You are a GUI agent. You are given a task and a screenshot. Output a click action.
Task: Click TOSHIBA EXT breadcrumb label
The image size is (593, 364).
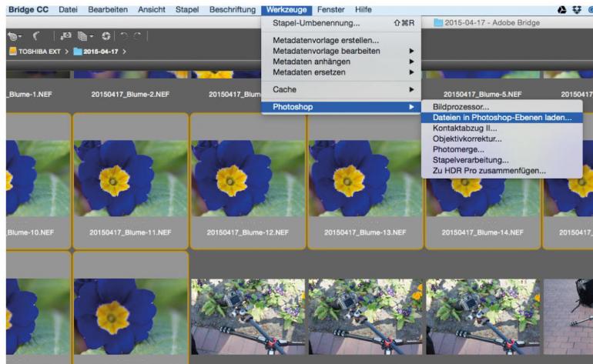[x=39, y=52]
